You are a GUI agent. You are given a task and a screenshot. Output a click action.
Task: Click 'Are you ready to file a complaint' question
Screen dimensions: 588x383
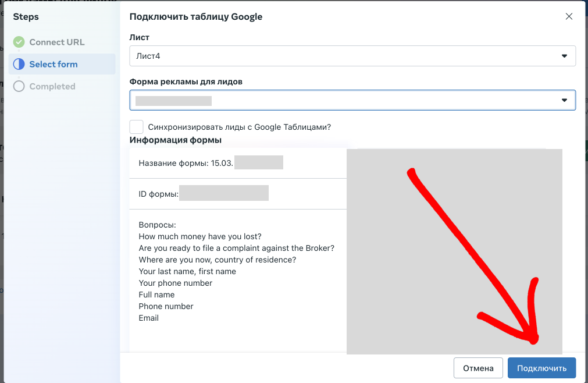pos(236,248)
